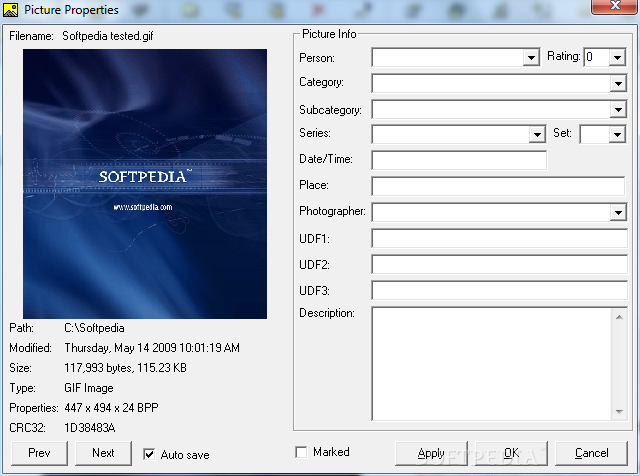Click the Person combo box text area
The height and width of the screenshot is (476, 640).
click(448, 58)
